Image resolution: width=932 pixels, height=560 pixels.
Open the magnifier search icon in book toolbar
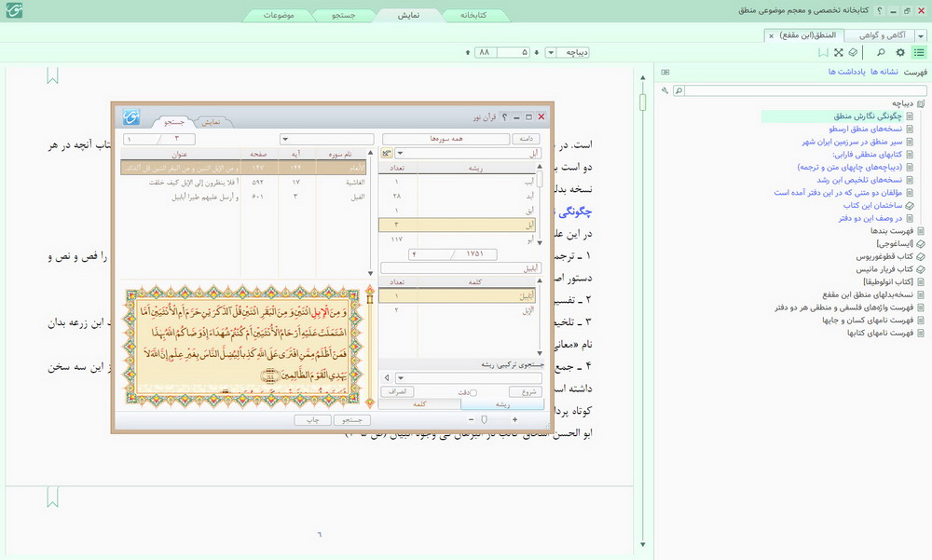coord(881,52)
